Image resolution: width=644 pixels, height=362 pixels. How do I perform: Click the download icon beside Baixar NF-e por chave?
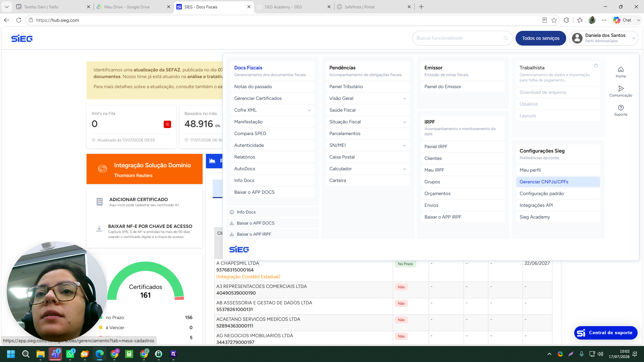(x=99, y=229)
